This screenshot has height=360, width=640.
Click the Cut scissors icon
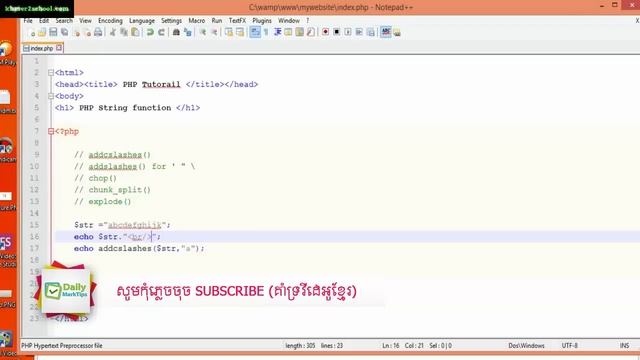pos(113,32)
